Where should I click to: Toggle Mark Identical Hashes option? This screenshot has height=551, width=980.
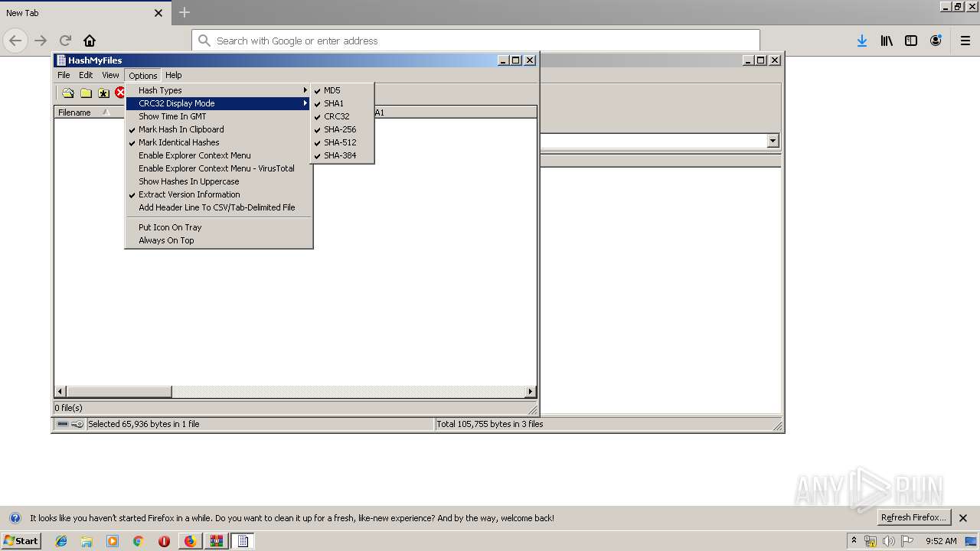(219, 142)
